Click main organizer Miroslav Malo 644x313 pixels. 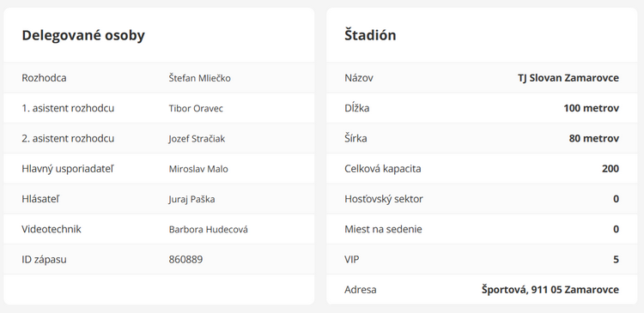coord(198,169)
